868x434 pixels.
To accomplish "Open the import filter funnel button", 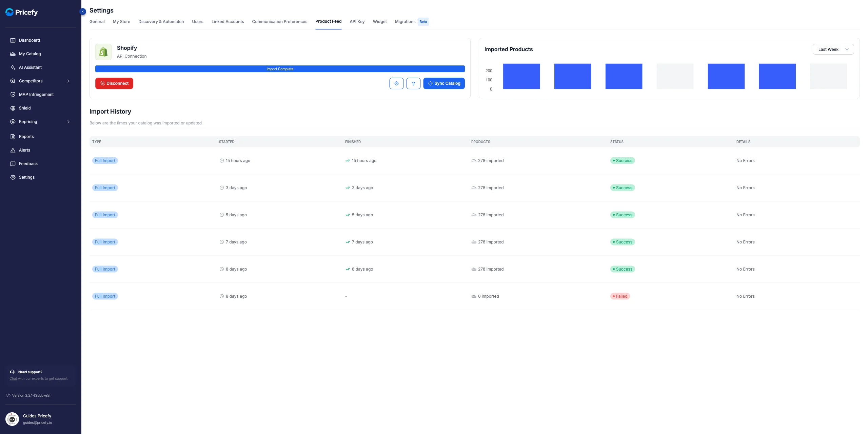I will [413, 83].
